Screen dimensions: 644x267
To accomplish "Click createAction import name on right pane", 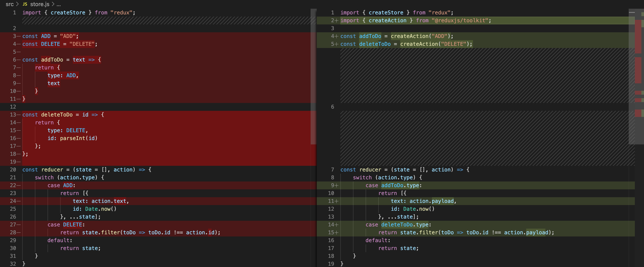I will 387,21.
